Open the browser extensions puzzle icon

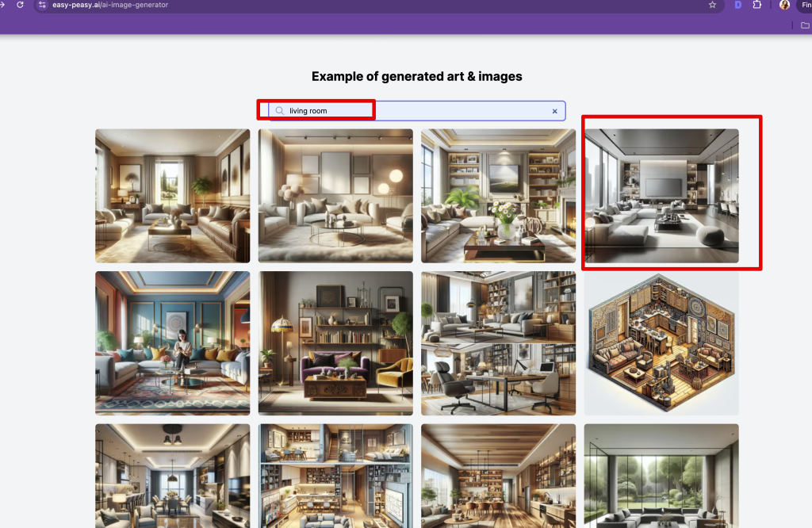tap(758, 5)
